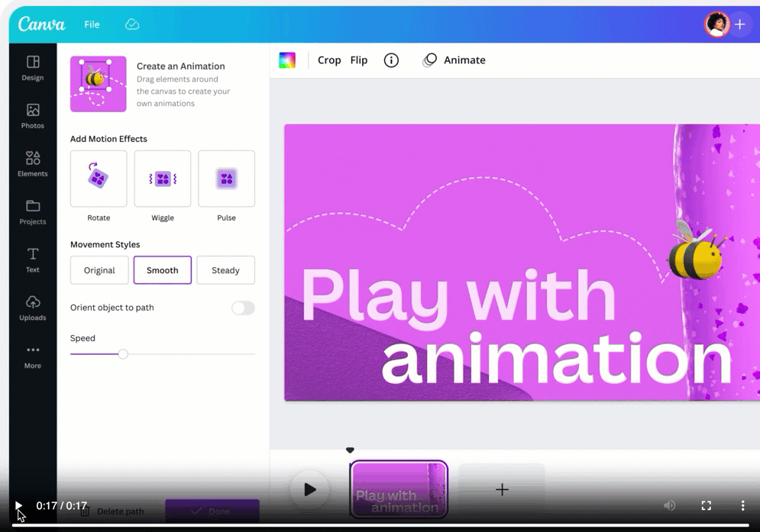Open the rainbow color picker swatch
The height and width of the screenshot is (532, 760).
click(287, 60)
